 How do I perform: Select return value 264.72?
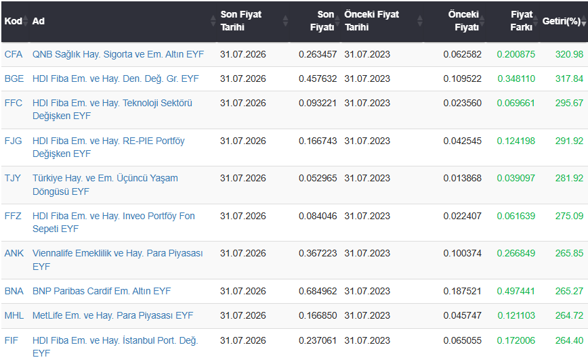pyautogui.click(x=569, y=315)
